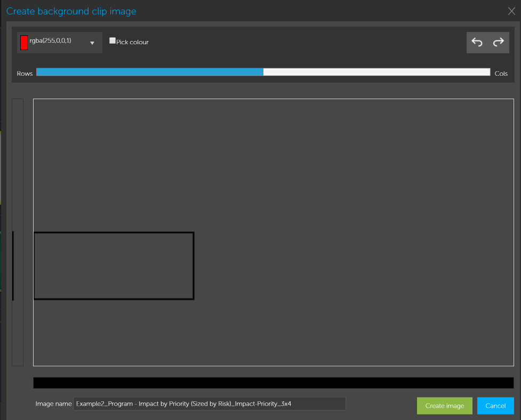
Task: Click the rgba(255,0,0,1) value text
Action: (50, 41)
